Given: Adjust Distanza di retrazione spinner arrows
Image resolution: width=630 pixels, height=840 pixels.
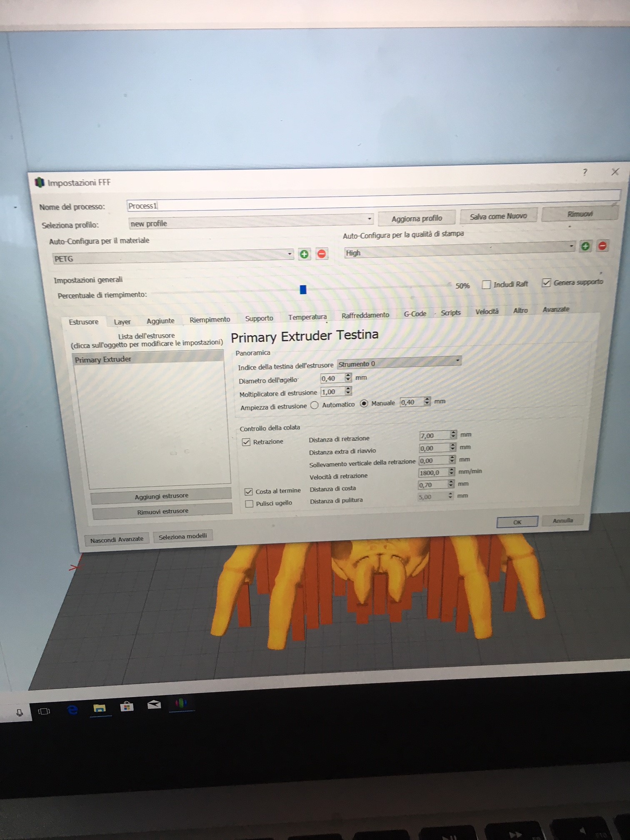Looking at the screenshot, I should click(x=453, y=435).
